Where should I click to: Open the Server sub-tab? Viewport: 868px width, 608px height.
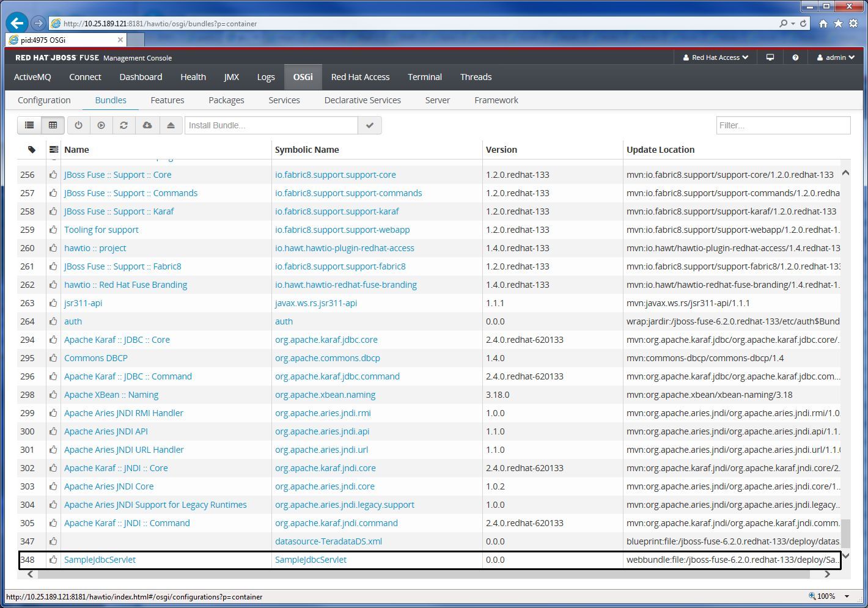(438, 100)
